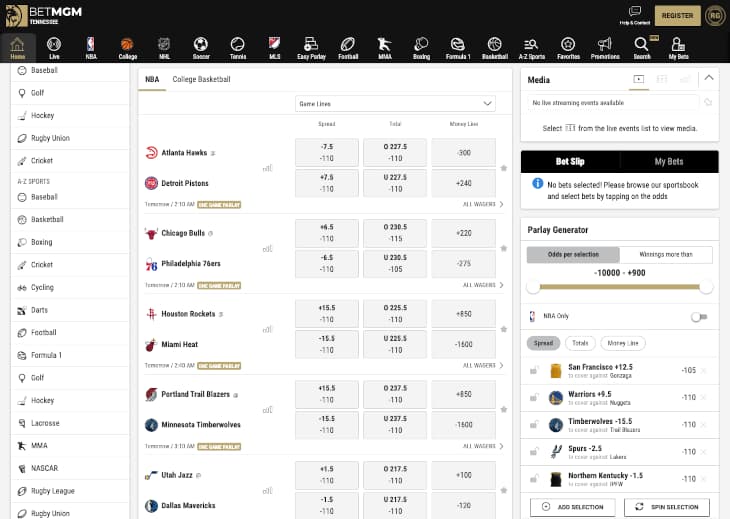Favorite the Hawks vs Pistons game star
This screenshot has height=519, width=730.
pyautogui.click(x=504, y=168)
